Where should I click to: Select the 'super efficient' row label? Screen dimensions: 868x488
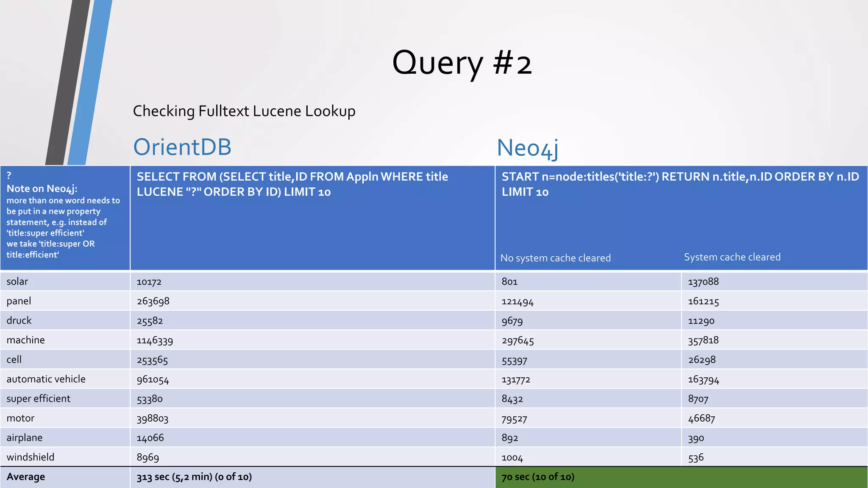pos(38,398)
